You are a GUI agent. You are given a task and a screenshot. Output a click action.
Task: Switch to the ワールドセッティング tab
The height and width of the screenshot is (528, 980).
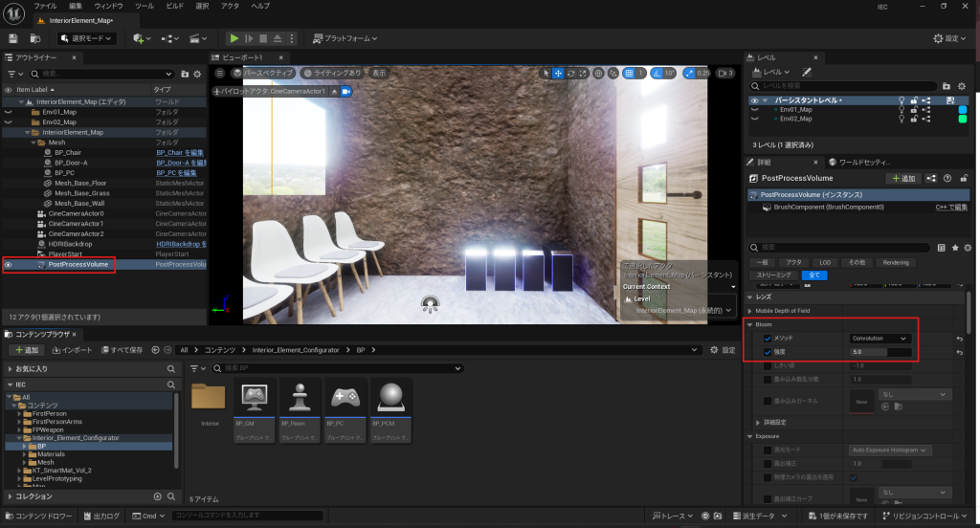[865, 163]
